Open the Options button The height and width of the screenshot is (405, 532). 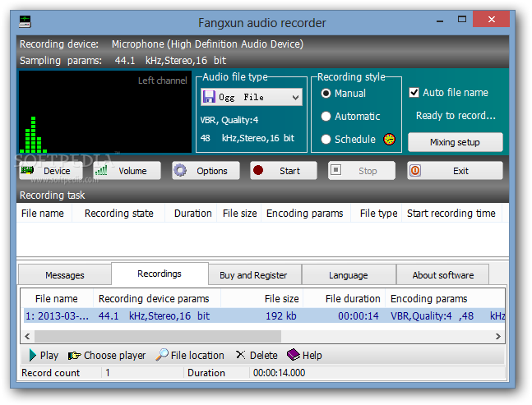coord(206,171)
